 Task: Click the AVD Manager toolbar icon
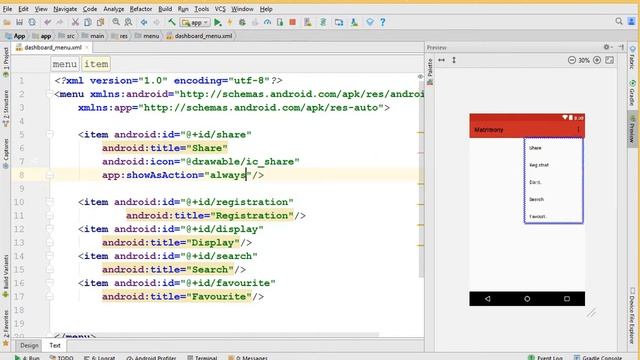tap(308, 22)
